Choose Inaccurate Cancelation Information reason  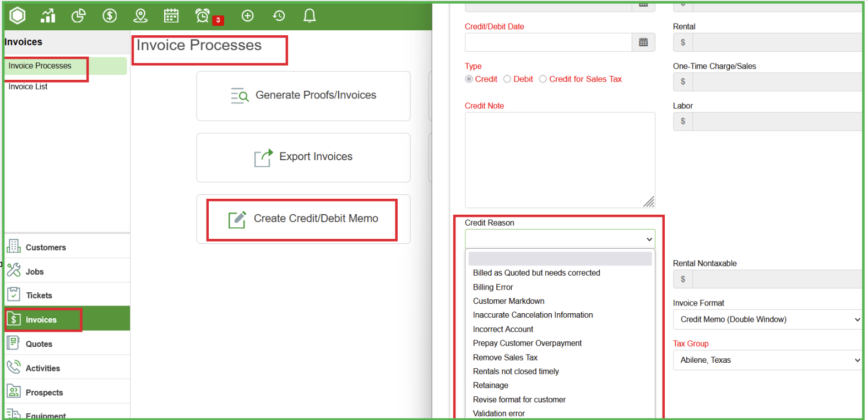pos(533,315)
